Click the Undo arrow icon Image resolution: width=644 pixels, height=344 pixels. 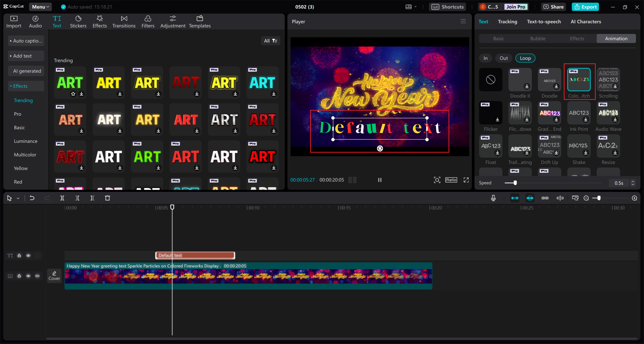[32, 198]
